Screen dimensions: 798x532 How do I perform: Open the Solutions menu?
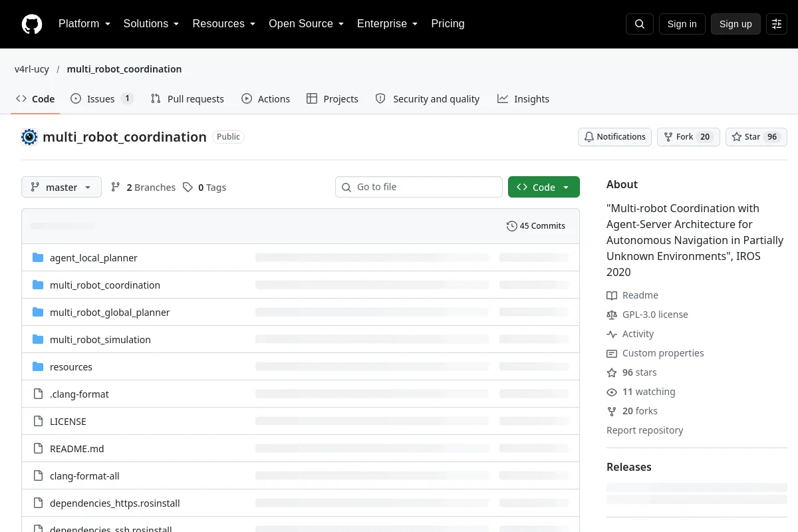152,24
